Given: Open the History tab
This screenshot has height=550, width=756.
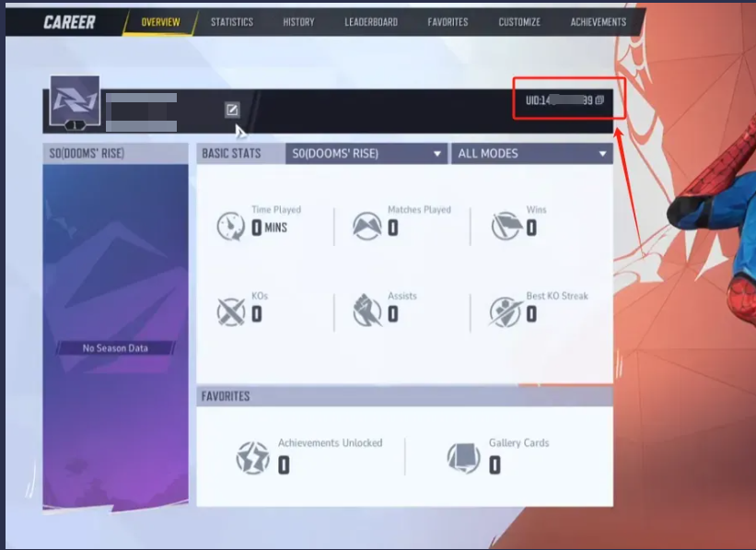Looking at the screenshot, I should 298,22.
